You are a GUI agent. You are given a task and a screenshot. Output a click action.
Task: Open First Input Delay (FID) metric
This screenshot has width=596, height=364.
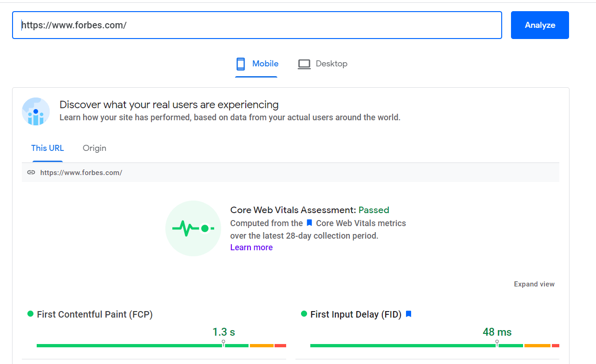click(x=356, y=314)
